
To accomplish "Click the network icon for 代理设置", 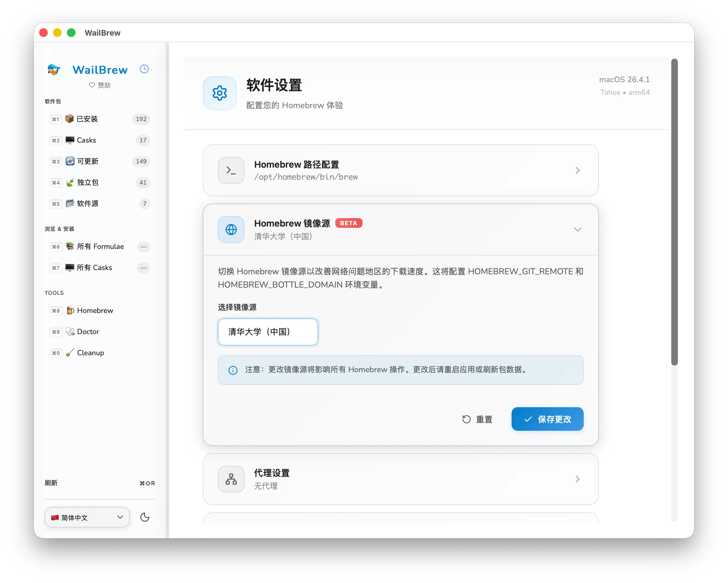I will pos(231,479).
